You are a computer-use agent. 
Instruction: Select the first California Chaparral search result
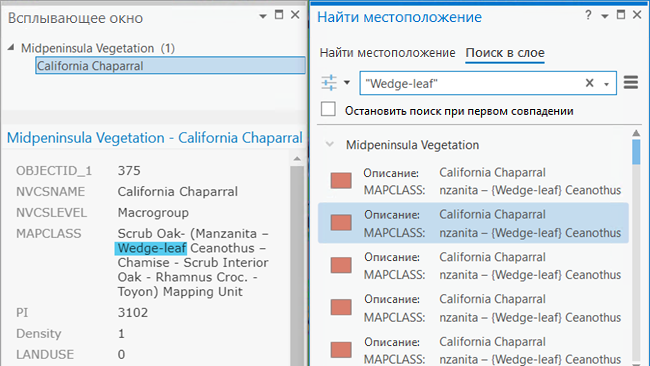(x=473, y=181)
